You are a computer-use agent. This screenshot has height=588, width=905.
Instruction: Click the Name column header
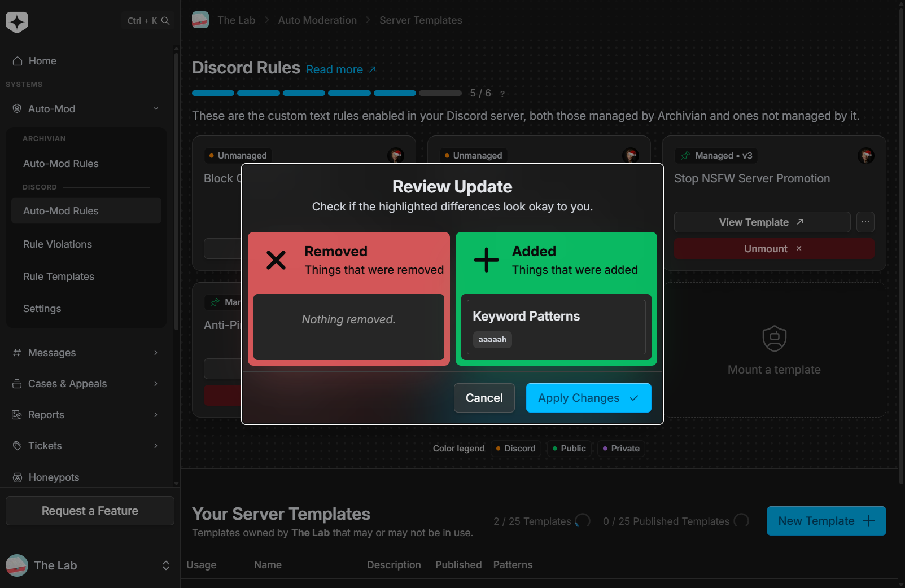(x=268, y=565)
